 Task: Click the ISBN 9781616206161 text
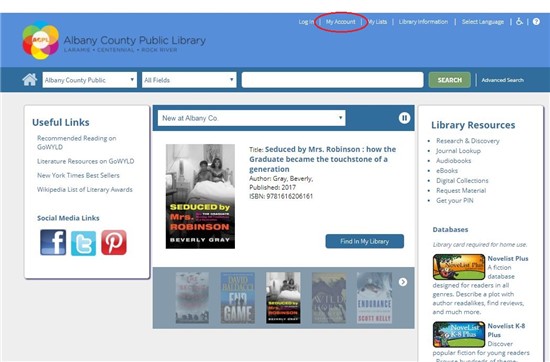coord(281,196)
